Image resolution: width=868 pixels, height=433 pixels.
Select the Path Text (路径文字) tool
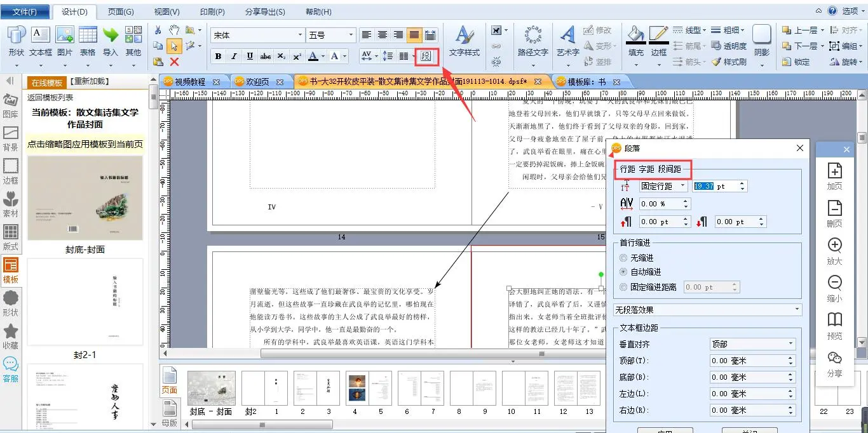pos(532,41)
